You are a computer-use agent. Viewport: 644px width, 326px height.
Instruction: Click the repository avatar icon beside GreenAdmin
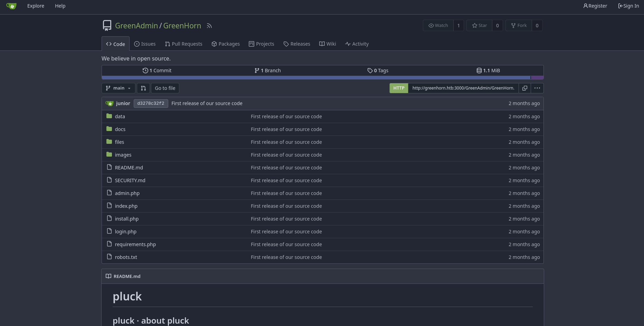point(107,26)
